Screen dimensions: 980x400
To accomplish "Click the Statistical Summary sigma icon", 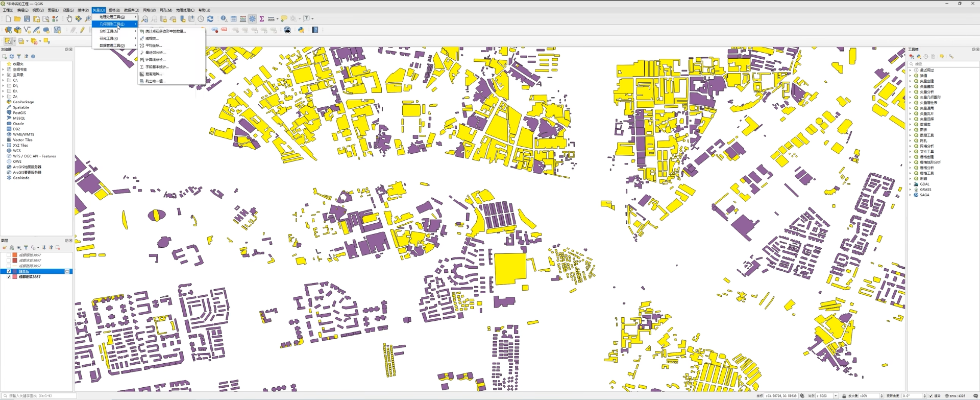I will [262, 19].
